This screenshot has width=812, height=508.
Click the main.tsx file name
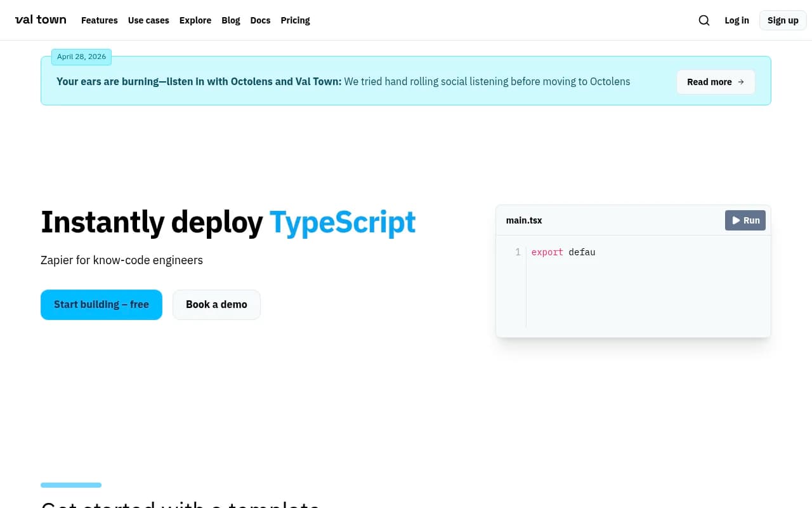click(x=524, y=220)
